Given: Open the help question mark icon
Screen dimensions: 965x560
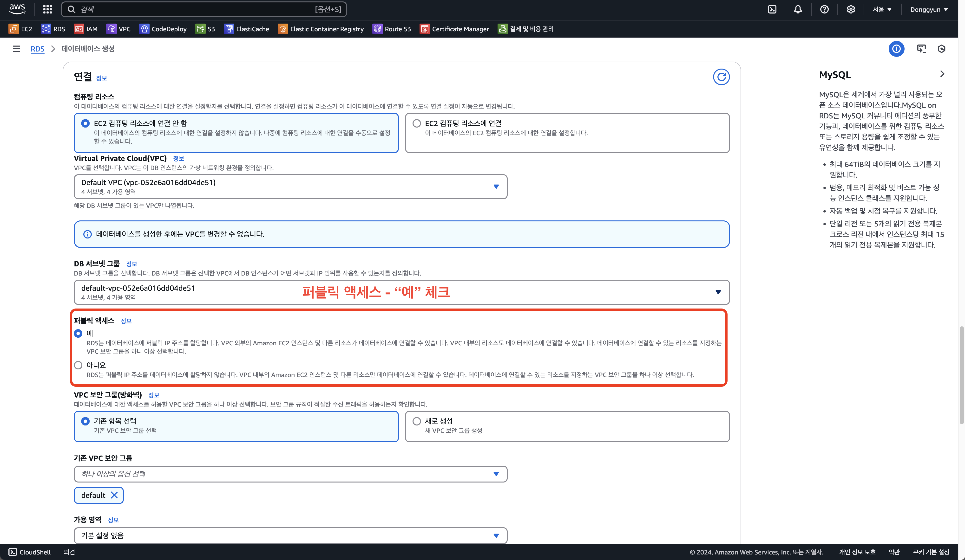Looking at the screenshot, I should (824, 9).
